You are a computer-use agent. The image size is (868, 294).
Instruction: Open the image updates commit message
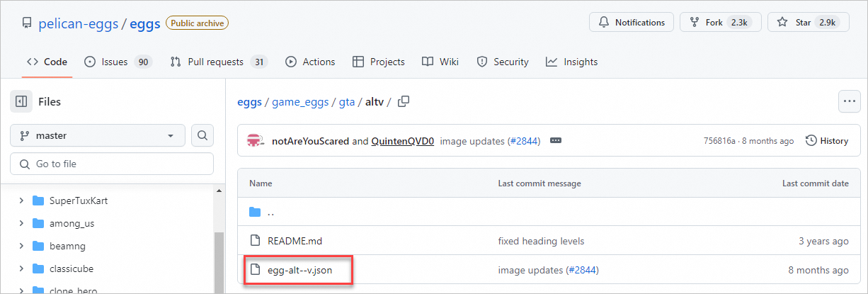click(473, 141)
